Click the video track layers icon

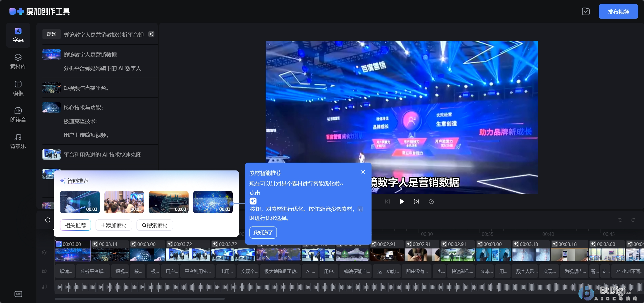click(44, 252)
